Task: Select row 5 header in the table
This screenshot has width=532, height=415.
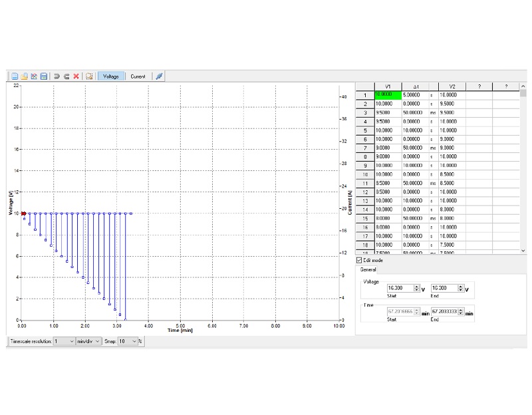Action: point(365,130)
